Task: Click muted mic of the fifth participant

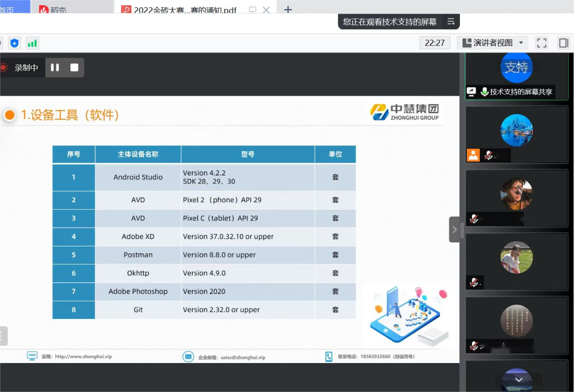Action: (474, 346)
